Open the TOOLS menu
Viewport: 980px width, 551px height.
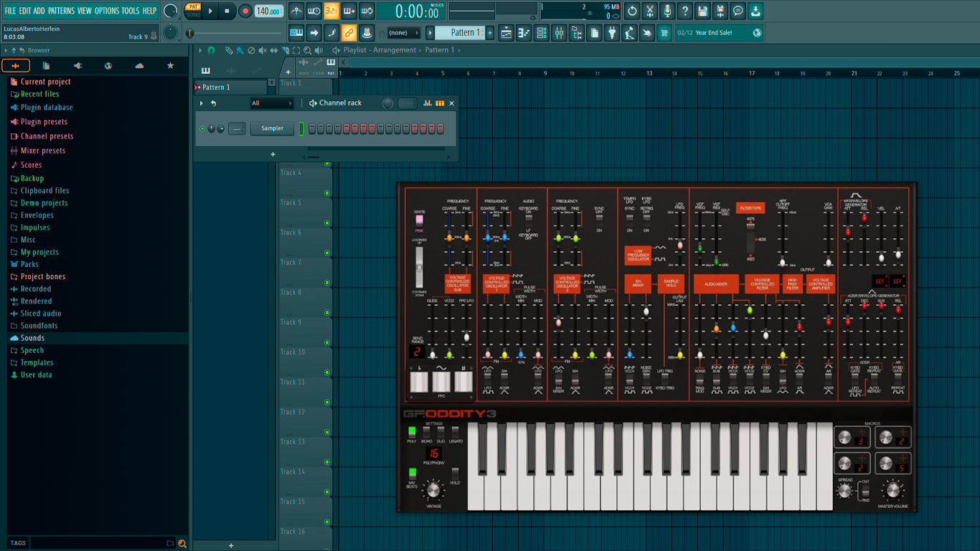coord(131,11)
